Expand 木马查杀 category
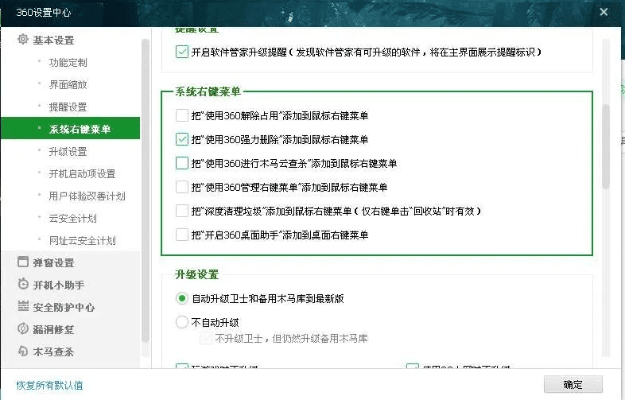The image size is (625, 400). click(x=53, y=352)
